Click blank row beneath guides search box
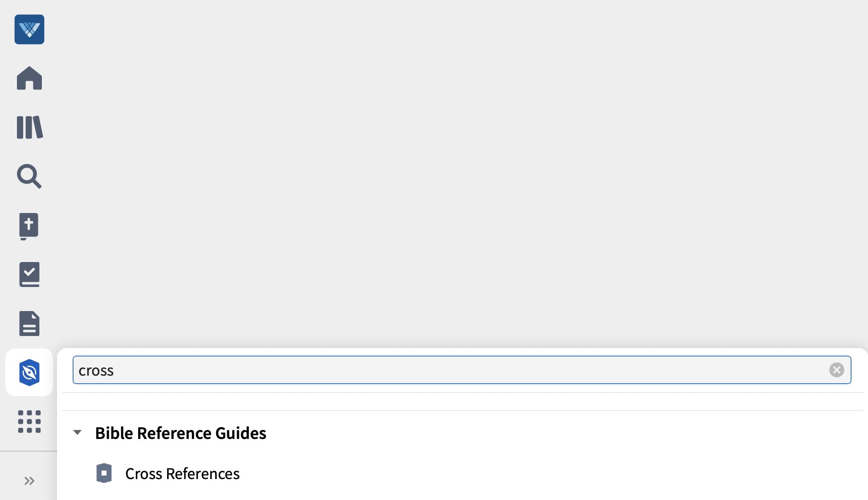The image size is (868, 500). pyautogui.click(x=446, y=402)
